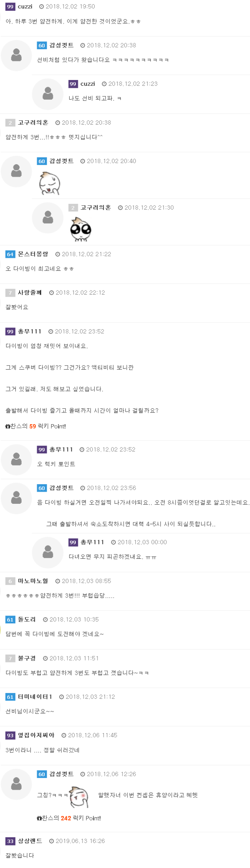Click the 돌도리 username
The image size is (250, 868).
pos(27,619)
